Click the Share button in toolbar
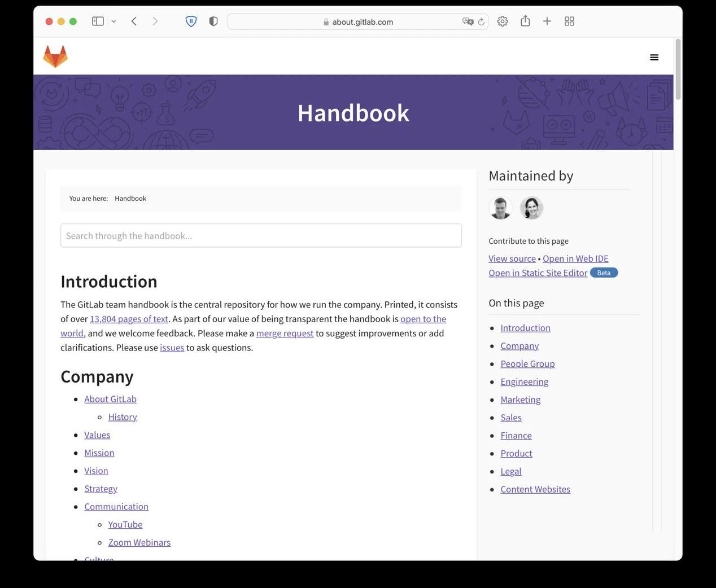The height and width of the screenshot is (588, 716). click(525, 21)
